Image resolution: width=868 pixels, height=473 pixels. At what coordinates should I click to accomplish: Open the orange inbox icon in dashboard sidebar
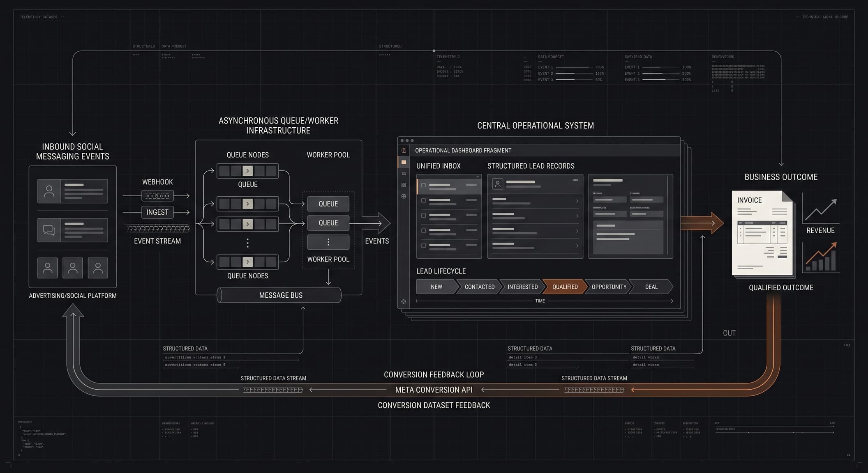(404, 162)
